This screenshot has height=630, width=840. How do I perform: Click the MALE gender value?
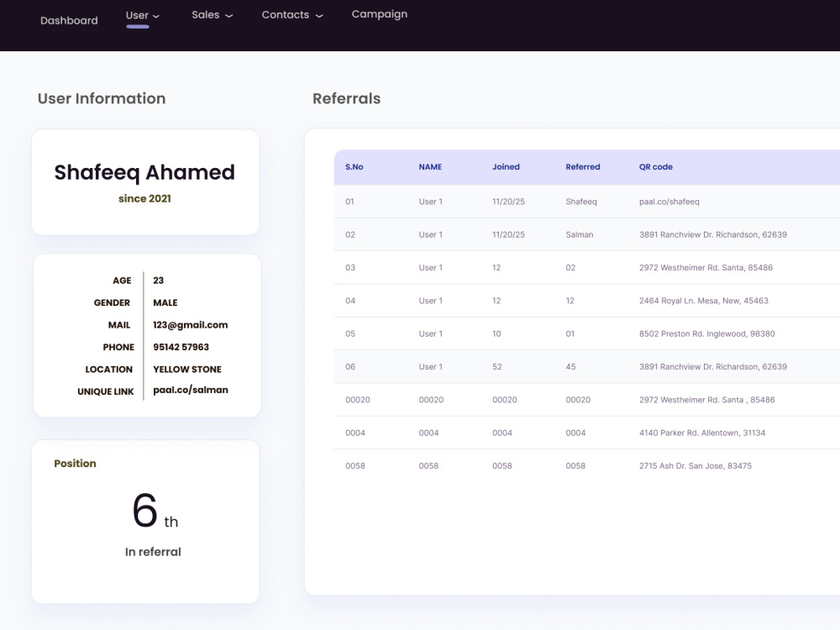pos(165,302)
